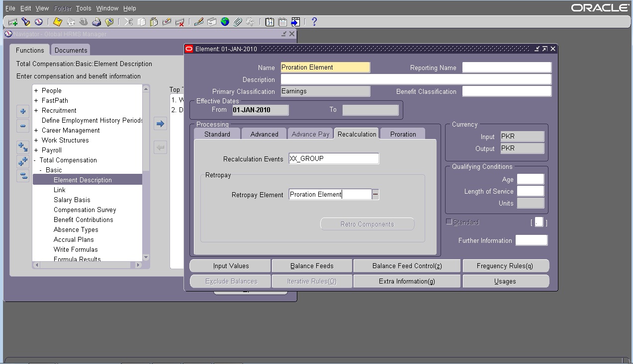
Task: Click the date track history calendar icon
Action: [x=282, y=22]
